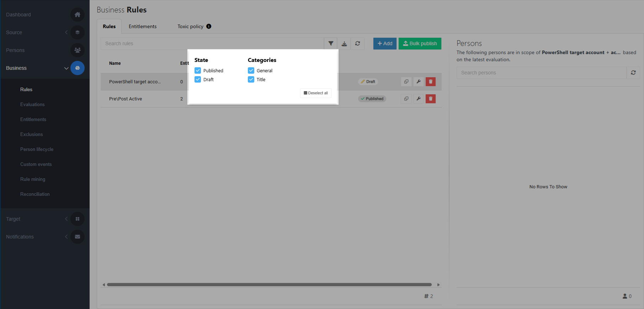
Task: Open Person lifecycle in the sidebar
Action: (37, 149)
